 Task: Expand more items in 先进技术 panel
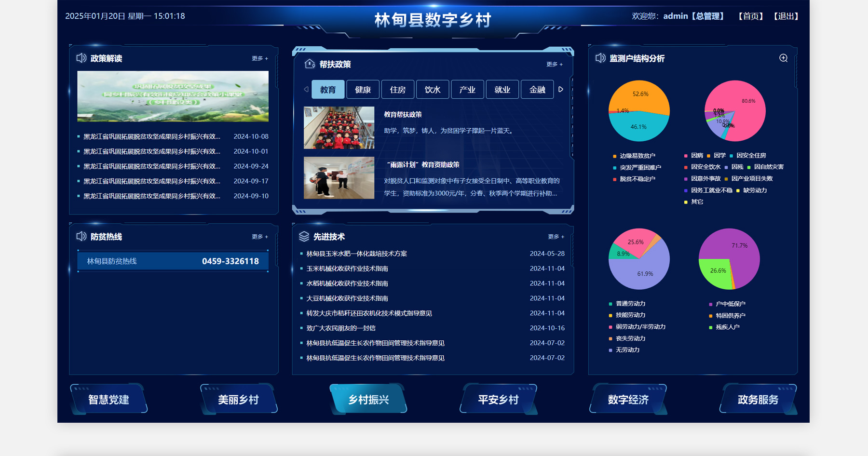(556, 237)
